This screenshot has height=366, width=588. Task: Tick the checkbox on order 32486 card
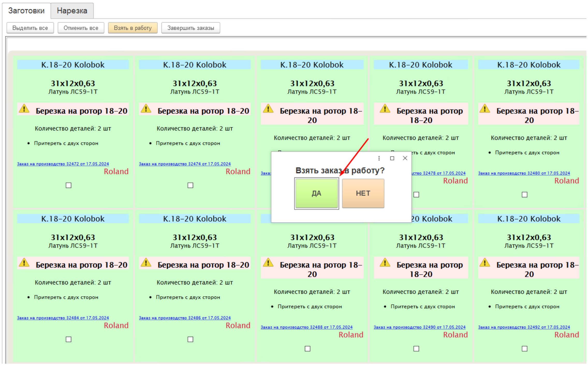coord(190,339)
